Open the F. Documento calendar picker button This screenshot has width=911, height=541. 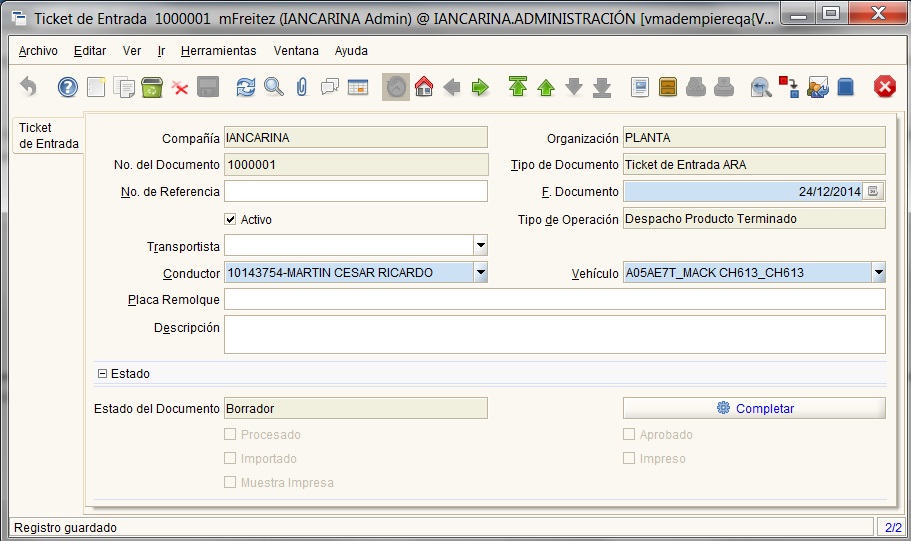coord(873,191)
